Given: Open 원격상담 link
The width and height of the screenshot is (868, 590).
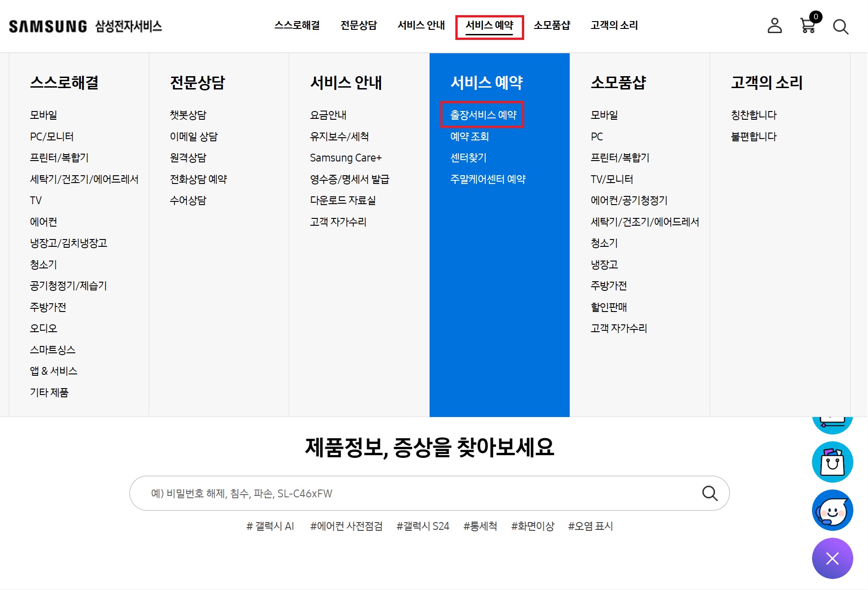Looking at the screenshot, I should point(188,157).
